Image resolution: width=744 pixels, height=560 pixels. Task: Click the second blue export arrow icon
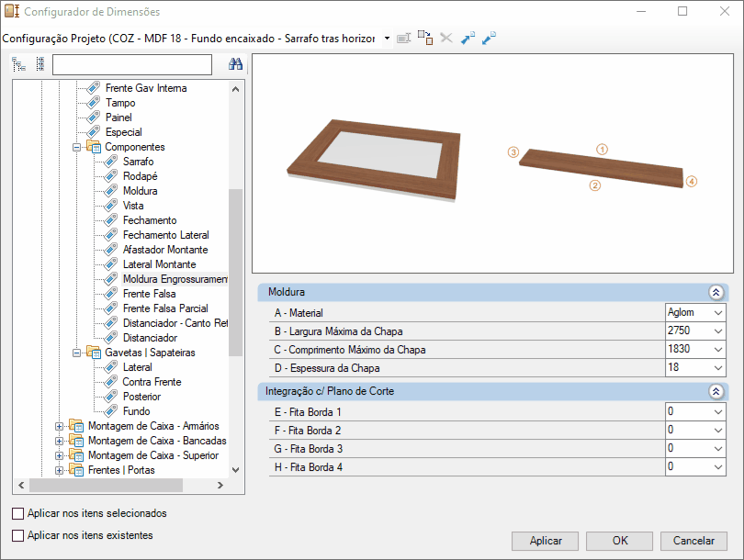click(x=489, y=38)
